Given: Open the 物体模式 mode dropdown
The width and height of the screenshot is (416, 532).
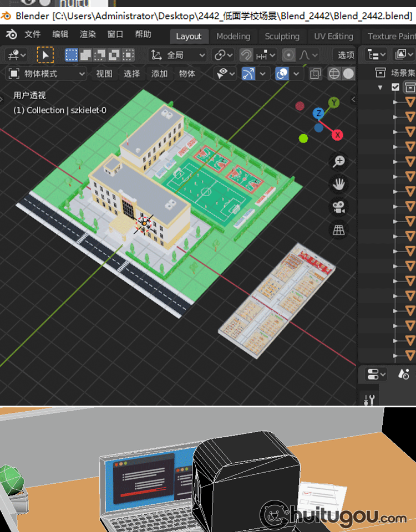Looking at the screenshot, I should coord(46,74).
